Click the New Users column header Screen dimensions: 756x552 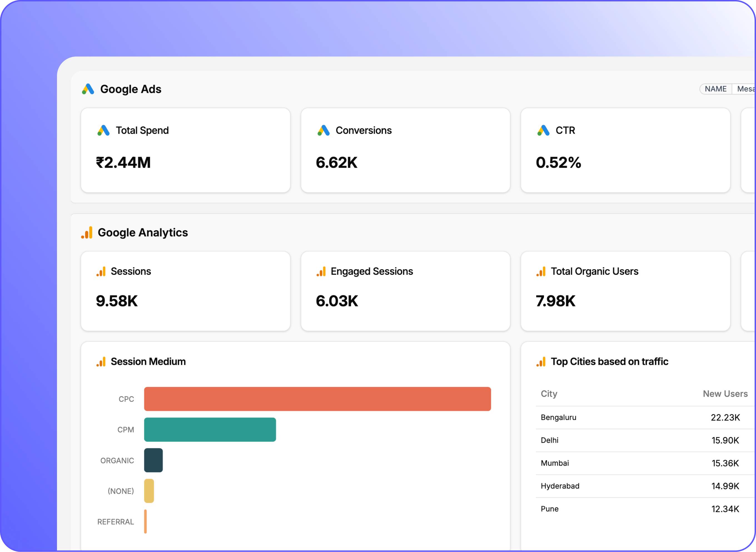pos(725,394)
